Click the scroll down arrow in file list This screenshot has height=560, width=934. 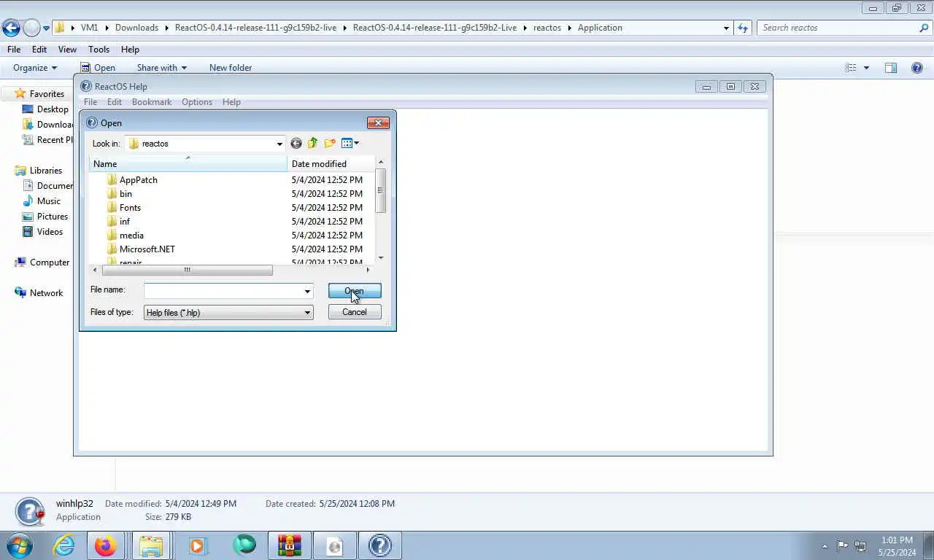click(x=380, y=258)
